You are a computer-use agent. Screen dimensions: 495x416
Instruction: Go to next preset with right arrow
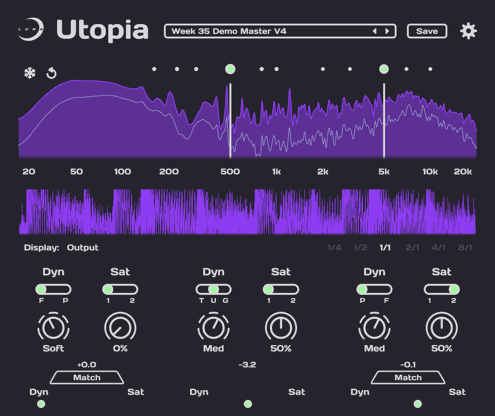point(387,31)
